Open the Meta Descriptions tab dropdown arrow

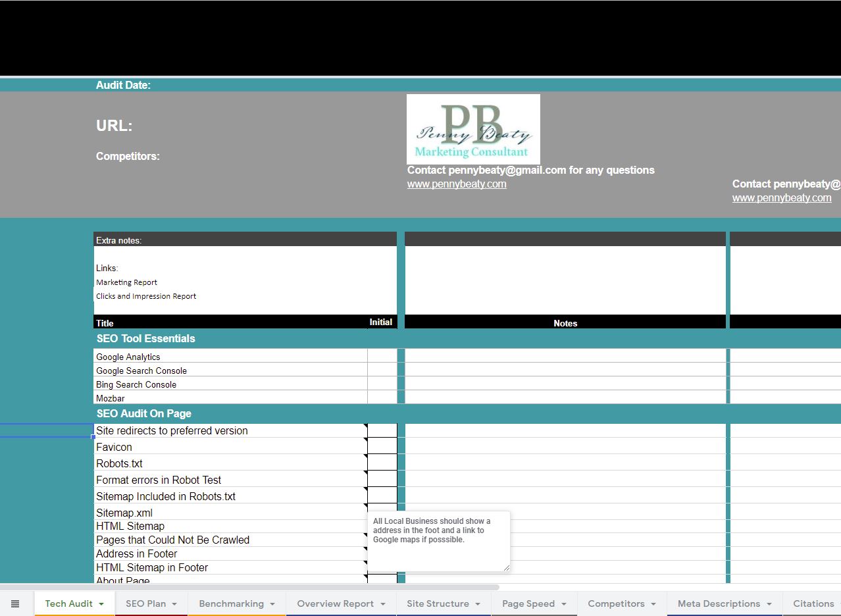coord(769,604)
